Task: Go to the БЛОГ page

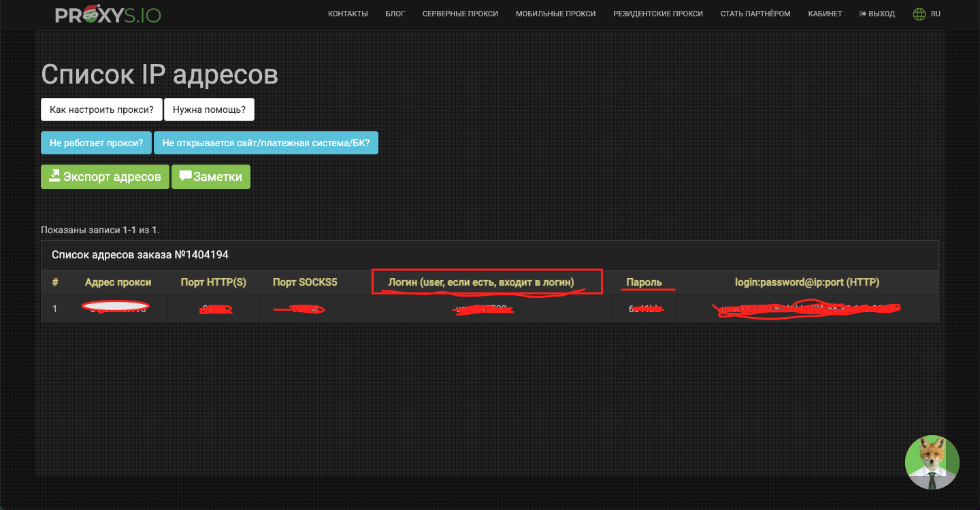Action: [x=395, y=14]
